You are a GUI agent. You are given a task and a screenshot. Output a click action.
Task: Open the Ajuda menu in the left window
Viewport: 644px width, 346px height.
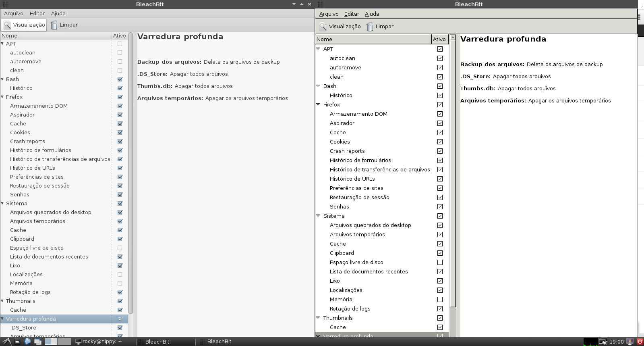click(x=58, y=13)
